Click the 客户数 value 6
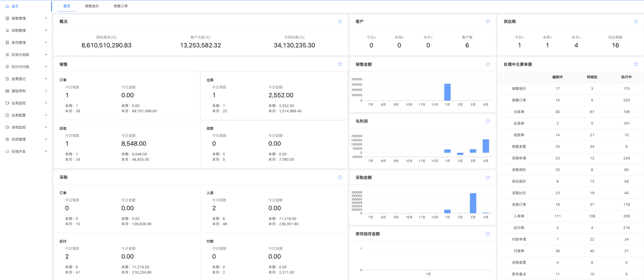Viewport: 644px width, 280px height. pos(467,45)
